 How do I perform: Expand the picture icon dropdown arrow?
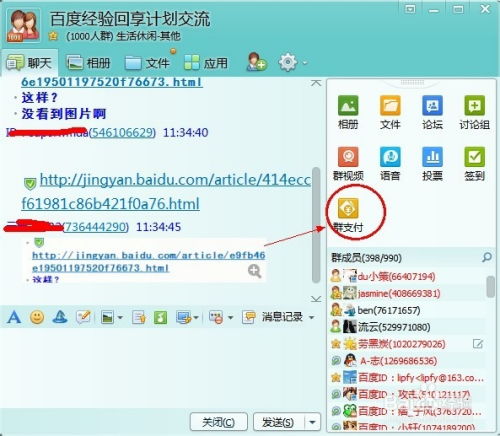120,317
